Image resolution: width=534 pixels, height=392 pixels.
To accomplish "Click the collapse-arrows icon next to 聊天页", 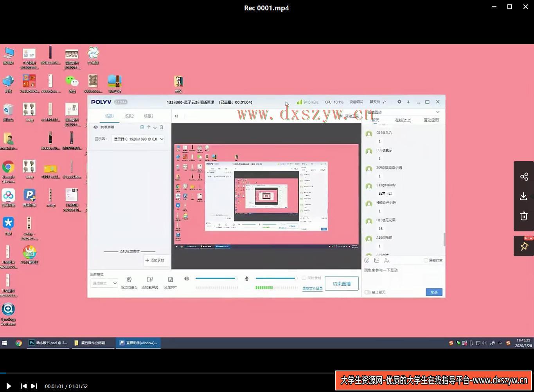I will click(x=384, y=102).
